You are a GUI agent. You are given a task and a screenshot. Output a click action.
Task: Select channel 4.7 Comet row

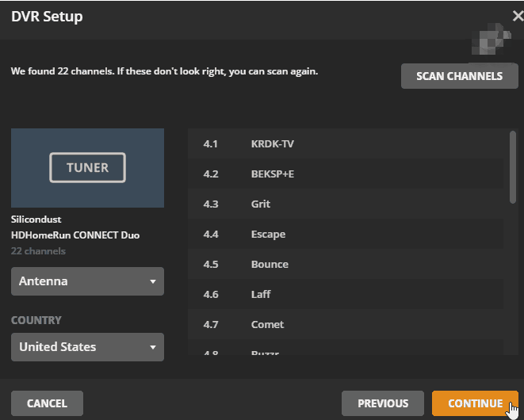(x=346, y=324)
